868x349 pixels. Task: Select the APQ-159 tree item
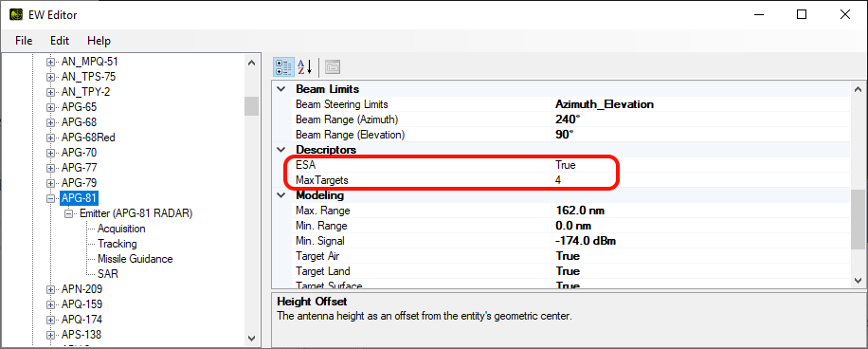tap(81, 304)
